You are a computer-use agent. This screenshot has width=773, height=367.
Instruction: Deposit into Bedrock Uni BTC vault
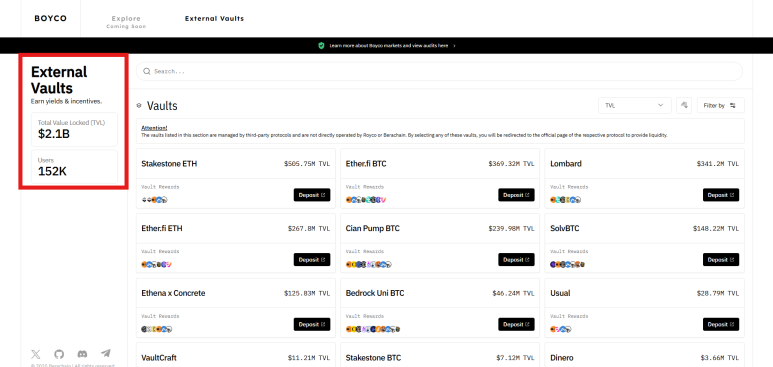[x=516, y=324]
